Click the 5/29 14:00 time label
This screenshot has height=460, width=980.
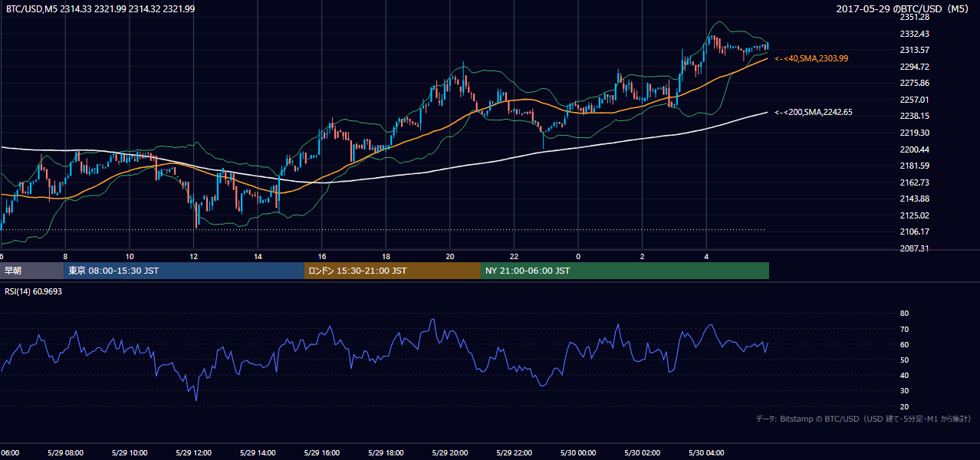point(258,452)
